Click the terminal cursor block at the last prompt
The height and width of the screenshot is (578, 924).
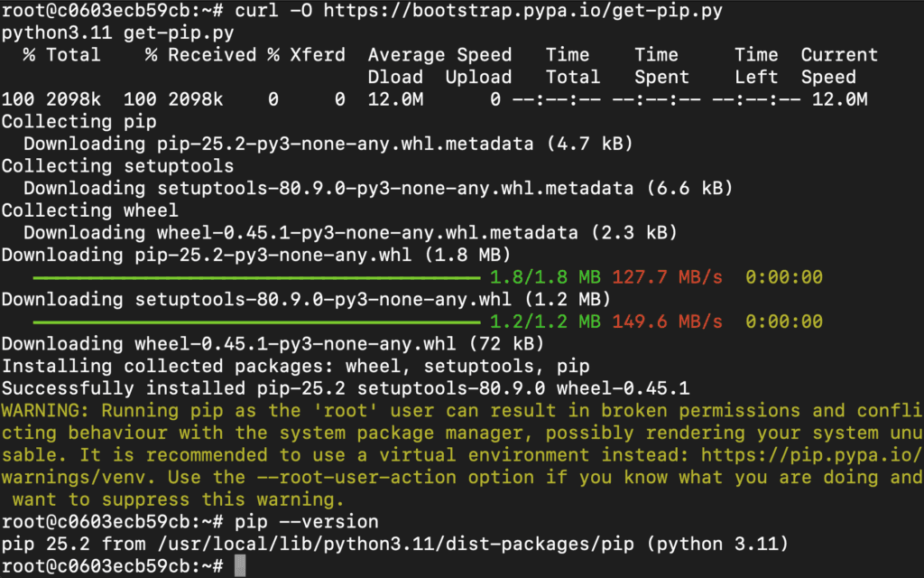(240, 566)
